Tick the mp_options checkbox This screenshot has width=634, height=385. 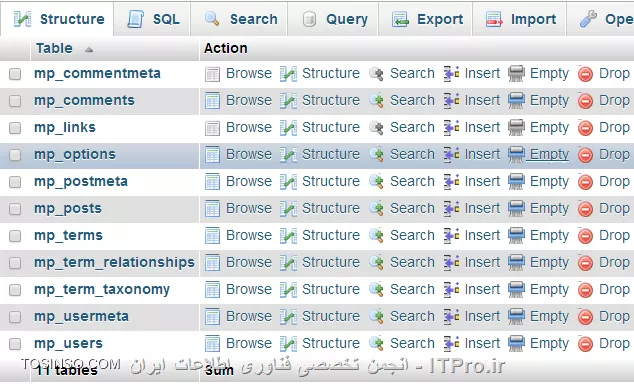pyautogui.click(x=15, y=155)
